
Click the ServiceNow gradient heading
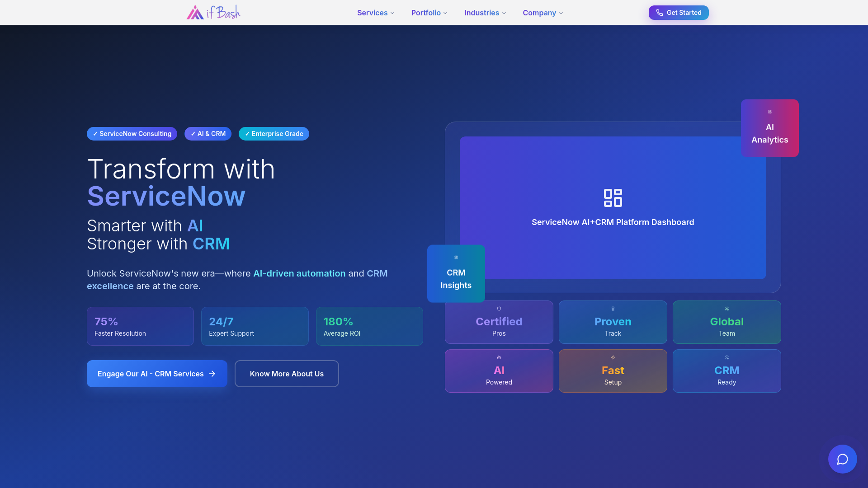click(x=166, y=196)
